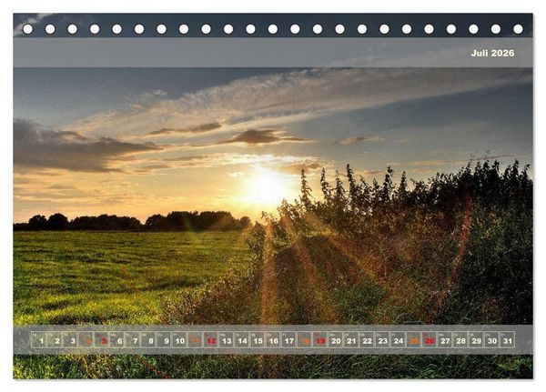Select red Sunday cell 19
The width and height of the screenshot is (546, 392).
[320, 340]
